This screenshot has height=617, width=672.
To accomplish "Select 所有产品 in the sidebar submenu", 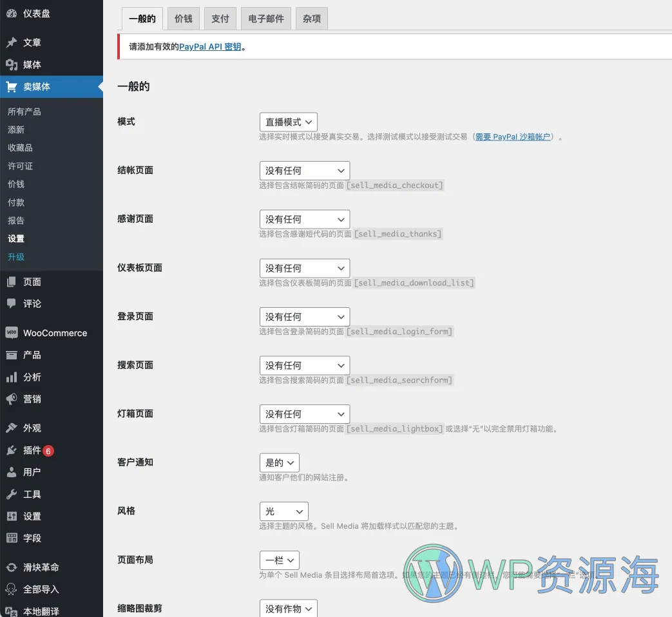I will point(24,111).
